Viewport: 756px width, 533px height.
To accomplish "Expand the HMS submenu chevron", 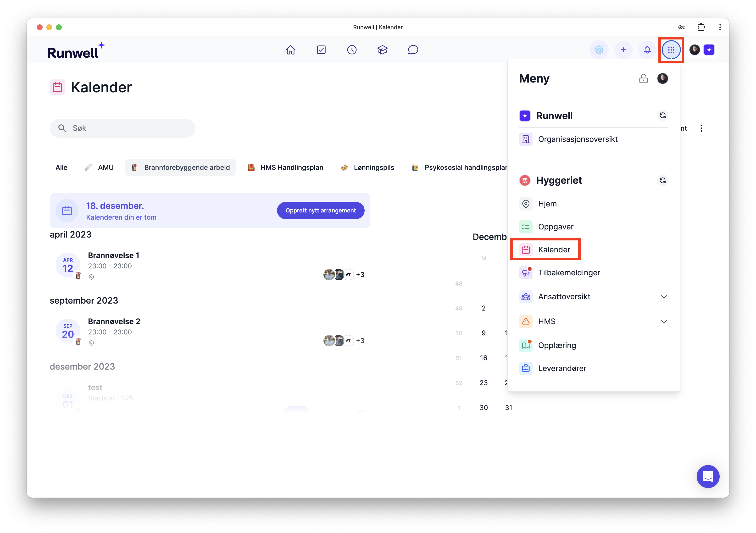I will pyautogui.click(x=664, y=322).
